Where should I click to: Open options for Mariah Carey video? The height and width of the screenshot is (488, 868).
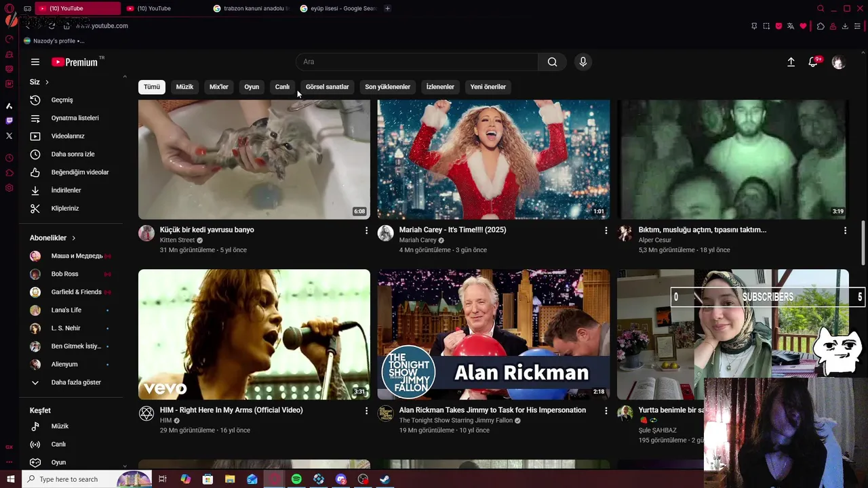[606, 230]
